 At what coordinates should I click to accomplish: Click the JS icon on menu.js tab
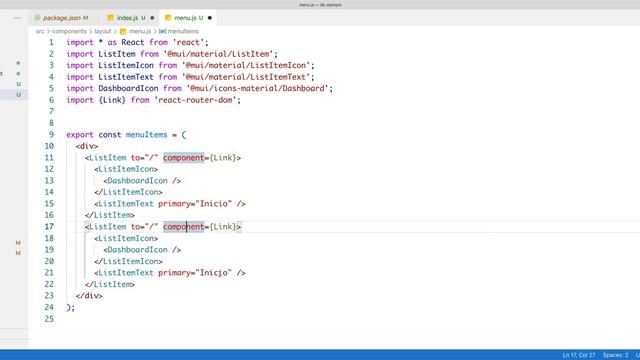168,18
